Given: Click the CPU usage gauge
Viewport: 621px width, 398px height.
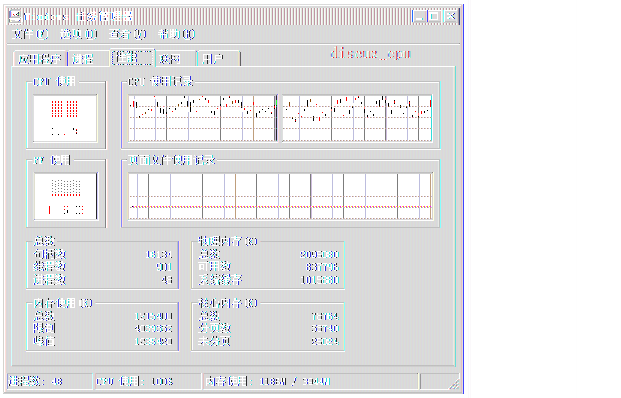Looking at the screenshot, I should pyautogui.click(x=65, y=118).
